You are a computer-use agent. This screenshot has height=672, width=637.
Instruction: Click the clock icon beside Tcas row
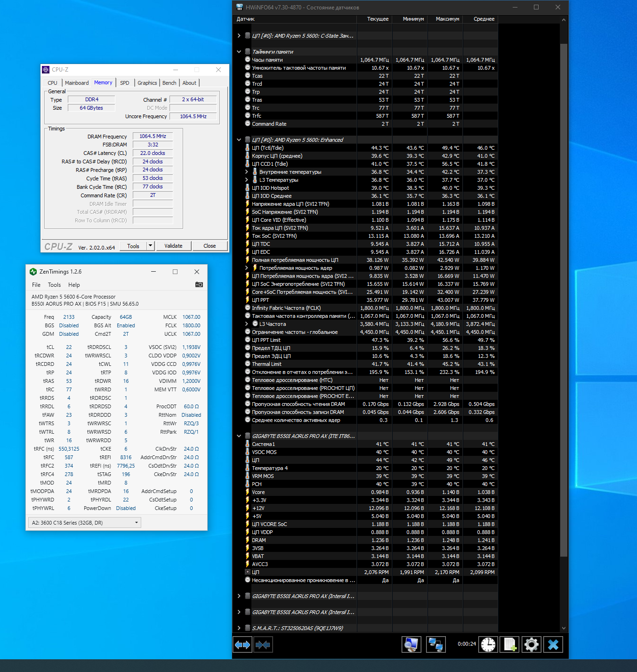tap(248, 76)
